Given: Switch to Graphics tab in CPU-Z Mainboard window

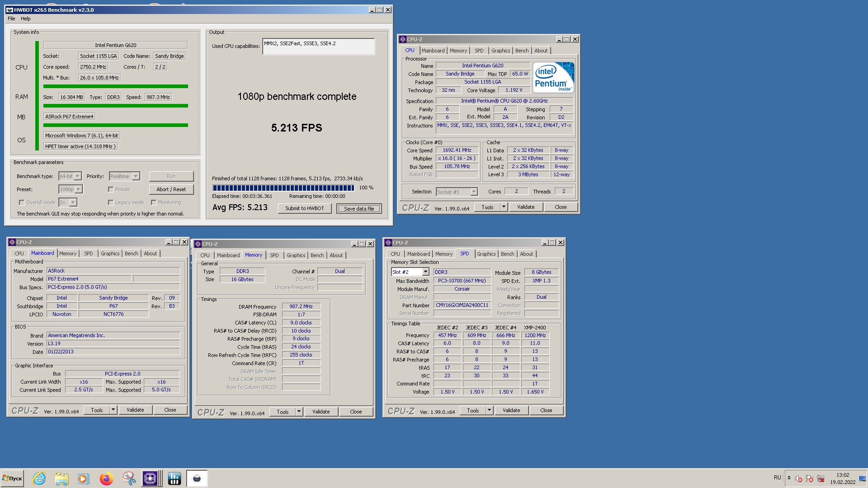Looking at the screenshot, I should 110,253.
